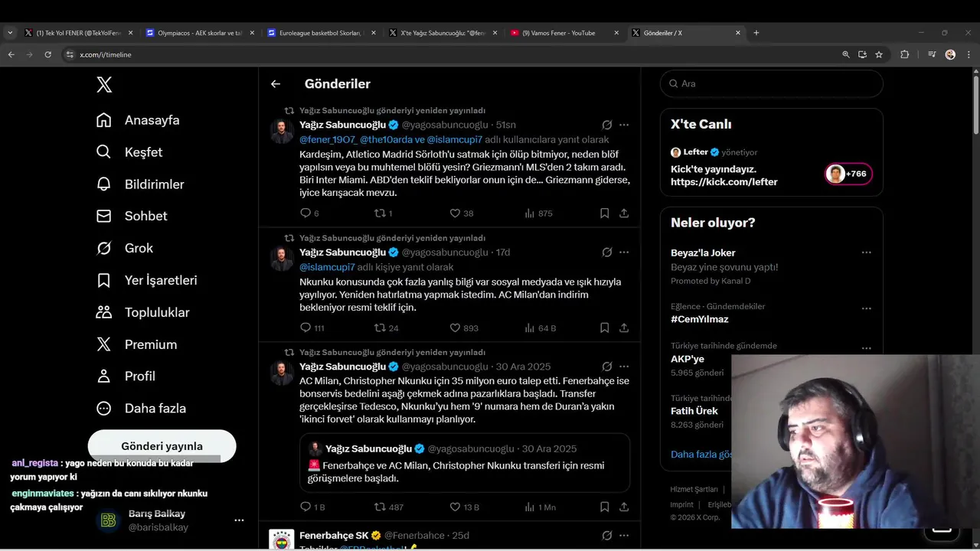The image size is (980, 551).
Task: Open Sohbet messages
Action: (x=132, y=217)
